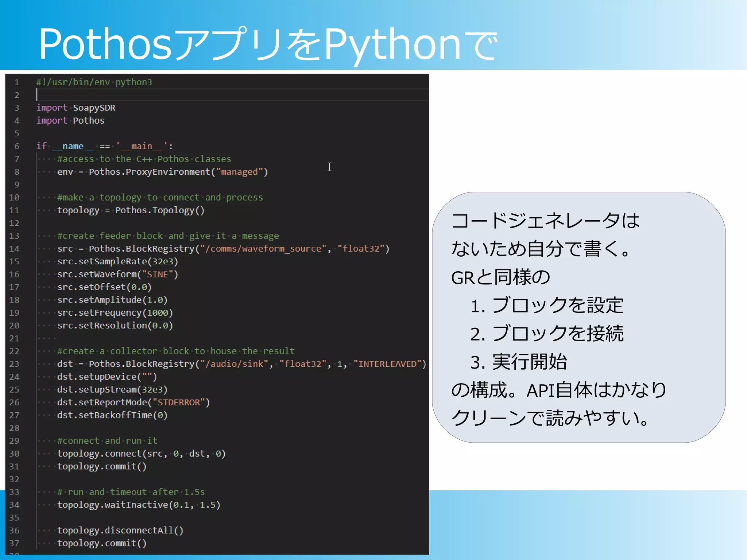Viewport: 747px width, 560px height.
Task: Click 'src.setWaveform("SINE")' line
Action: point(118,274)
